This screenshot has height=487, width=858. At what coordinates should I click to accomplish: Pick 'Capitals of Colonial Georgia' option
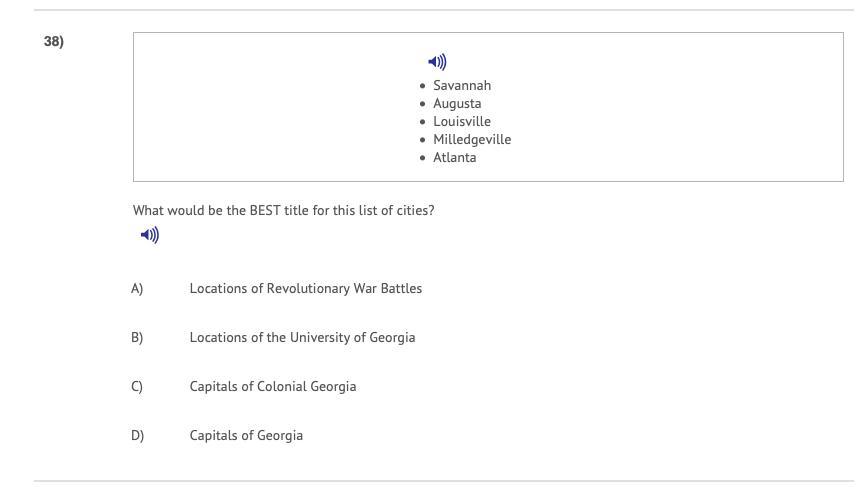click(272, 387)
